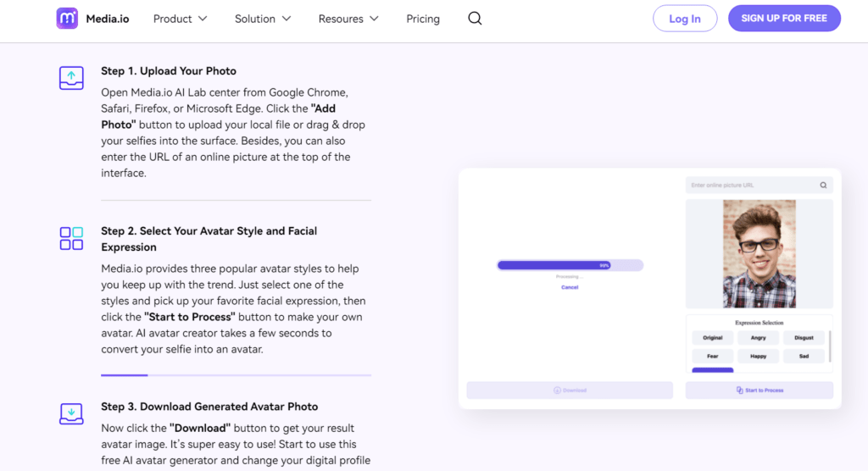Go to the Pricing page

click(423, 19)
